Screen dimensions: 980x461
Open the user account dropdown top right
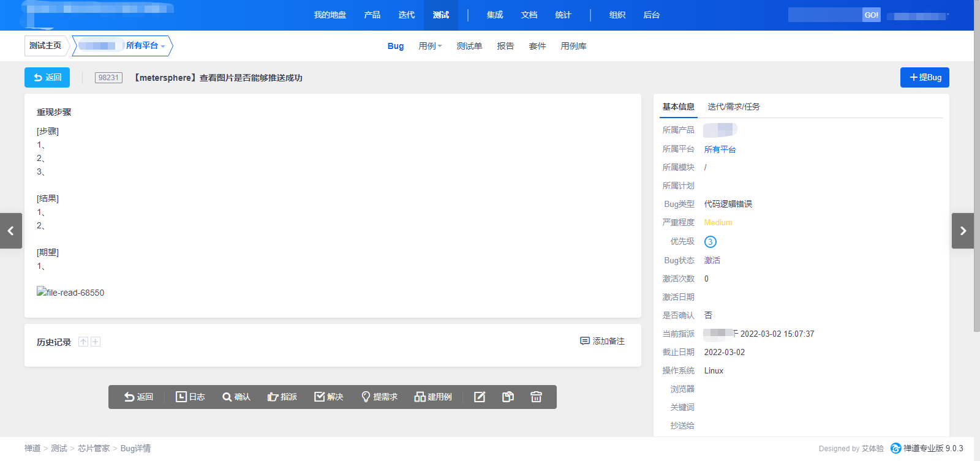[x=919, y=16]
